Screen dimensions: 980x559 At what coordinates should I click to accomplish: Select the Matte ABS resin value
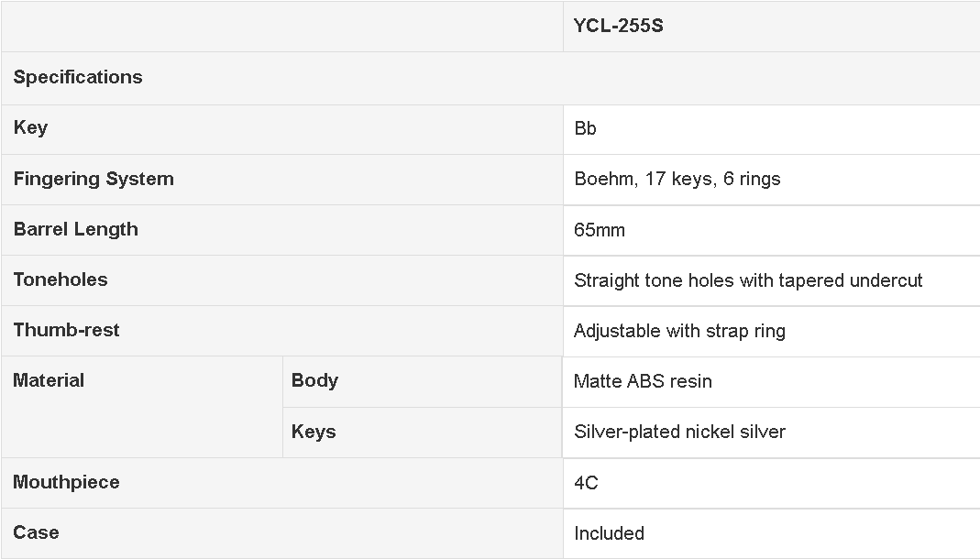(x=644, y=381)
